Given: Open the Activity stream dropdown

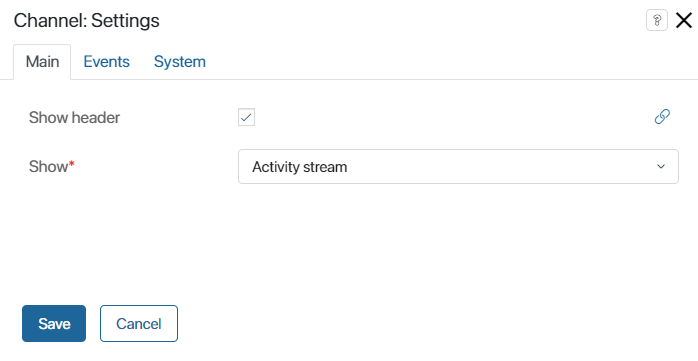Looking at the screenshot, I should 458,166.
